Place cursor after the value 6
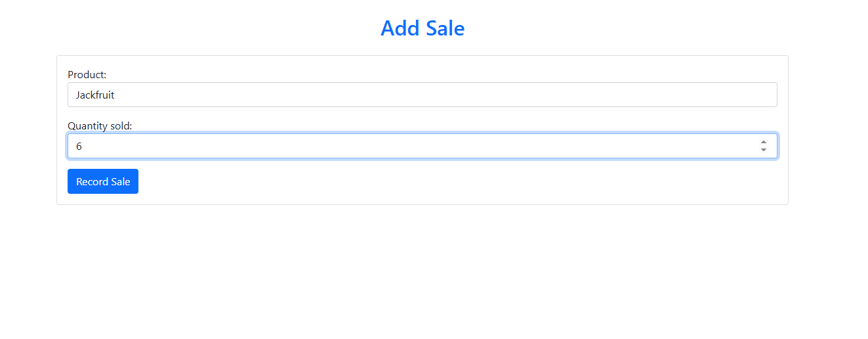Image resolution: width=868 pixels, height=339 pixels. [83, 146]
